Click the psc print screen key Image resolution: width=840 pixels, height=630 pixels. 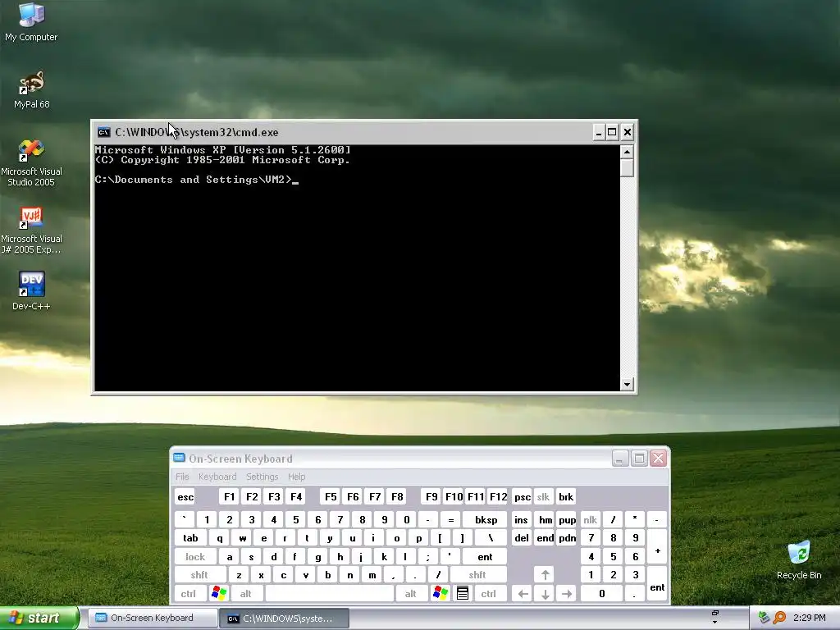523,496
